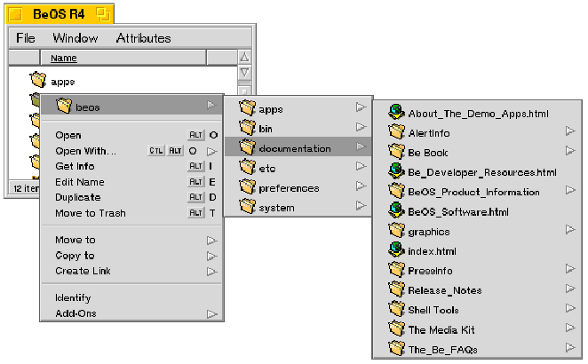Expand the Add-Ons submenu arrow
The height and width of the screenshot is (364, 588).
coord(212,313)
